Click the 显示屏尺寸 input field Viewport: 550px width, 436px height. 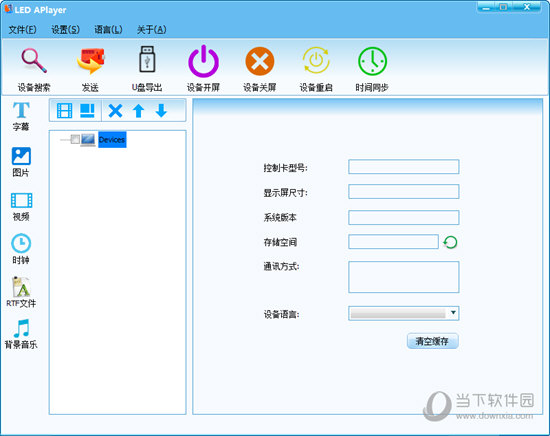click(x=403, y=192)
